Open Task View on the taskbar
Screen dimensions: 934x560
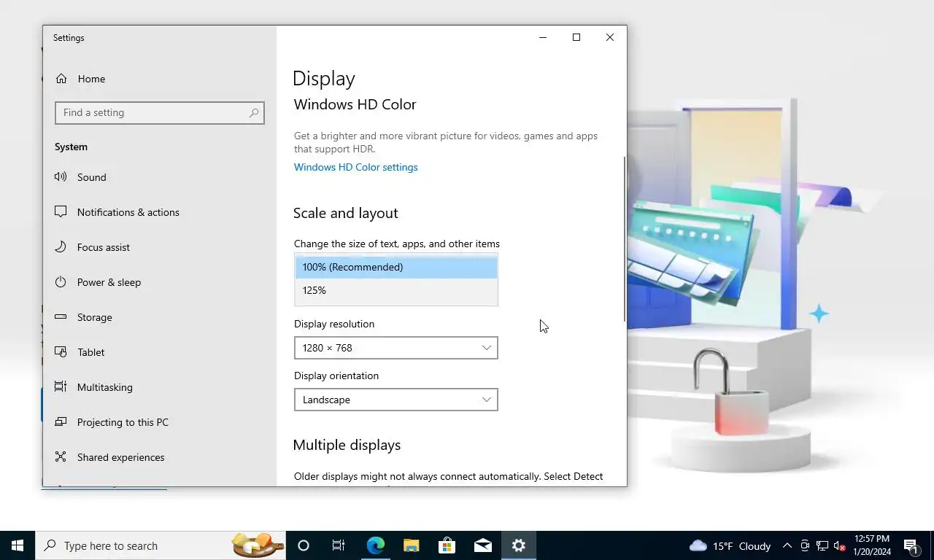tap(339, 545)
